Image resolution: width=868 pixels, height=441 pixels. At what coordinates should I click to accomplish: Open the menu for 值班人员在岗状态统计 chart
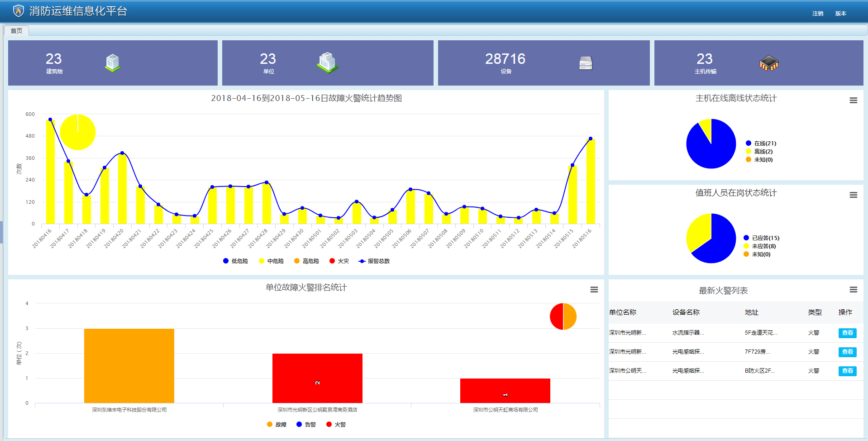[x=853, y=195]
